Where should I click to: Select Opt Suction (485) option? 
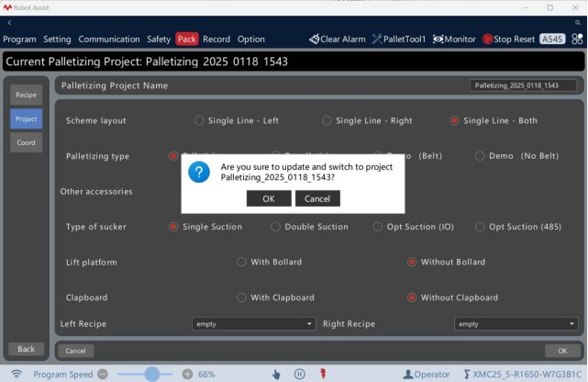point(480,227)
